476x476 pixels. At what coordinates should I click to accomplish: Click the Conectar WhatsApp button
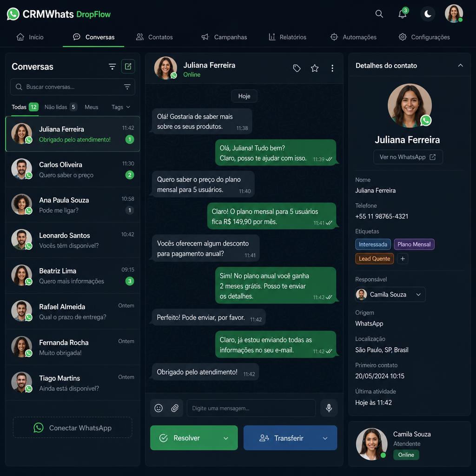73,428
